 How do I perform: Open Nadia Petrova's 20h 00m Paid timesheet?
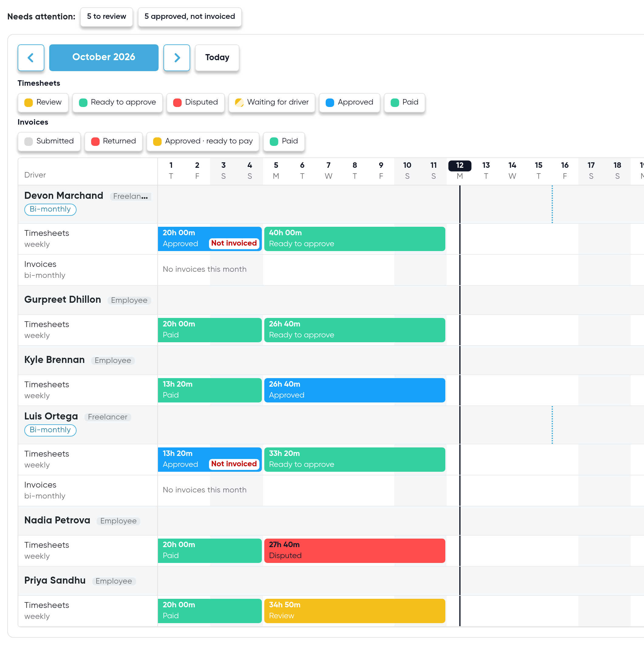(x=210, y=550)
